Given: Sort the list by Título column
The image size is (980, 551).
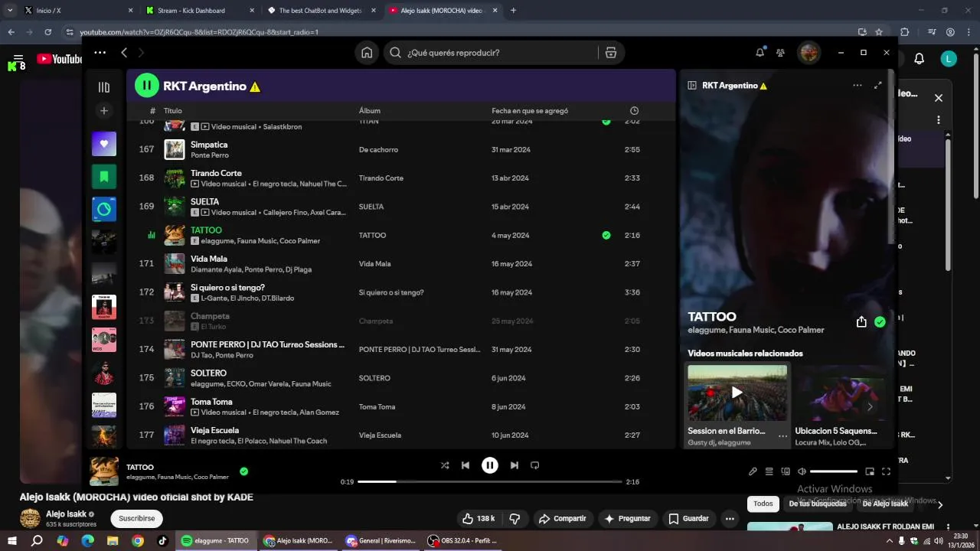Looking at the screenshot, I should click(173, 111).
